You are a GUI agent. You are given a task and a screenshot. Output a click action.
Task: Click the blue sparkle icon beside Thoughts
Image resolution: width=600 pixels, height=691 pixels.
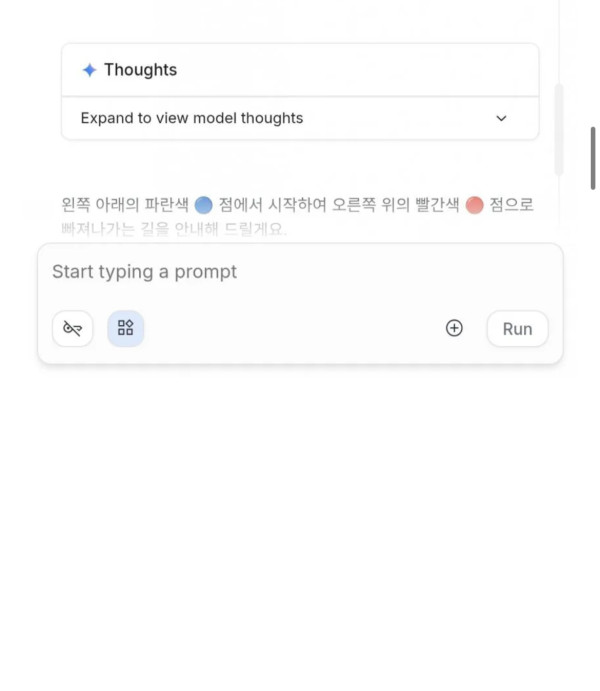coord(89,70)
